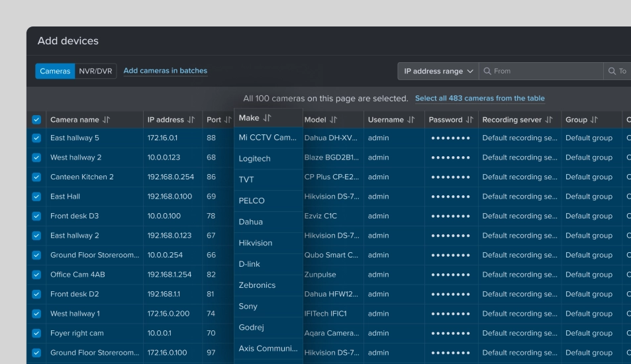Viewport: 631px width, 364px height.
Task: Click the search icon in To field
Action: click(612, 71)
